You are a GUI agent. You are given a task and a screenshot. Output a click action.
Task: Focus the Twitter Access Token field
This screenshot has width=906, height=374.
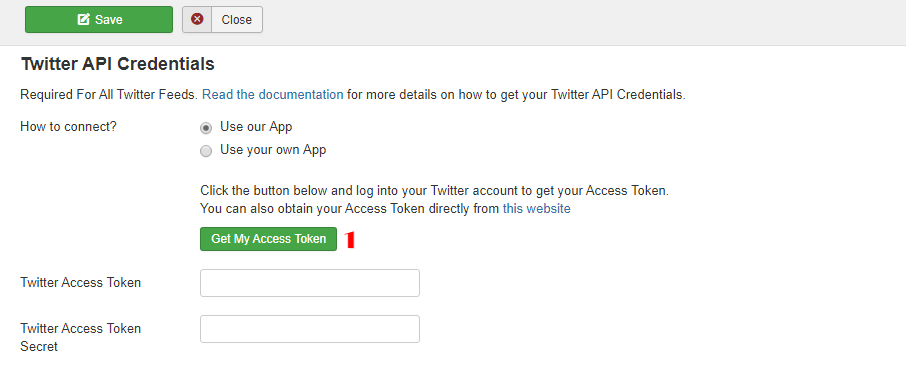pos(310,283)
